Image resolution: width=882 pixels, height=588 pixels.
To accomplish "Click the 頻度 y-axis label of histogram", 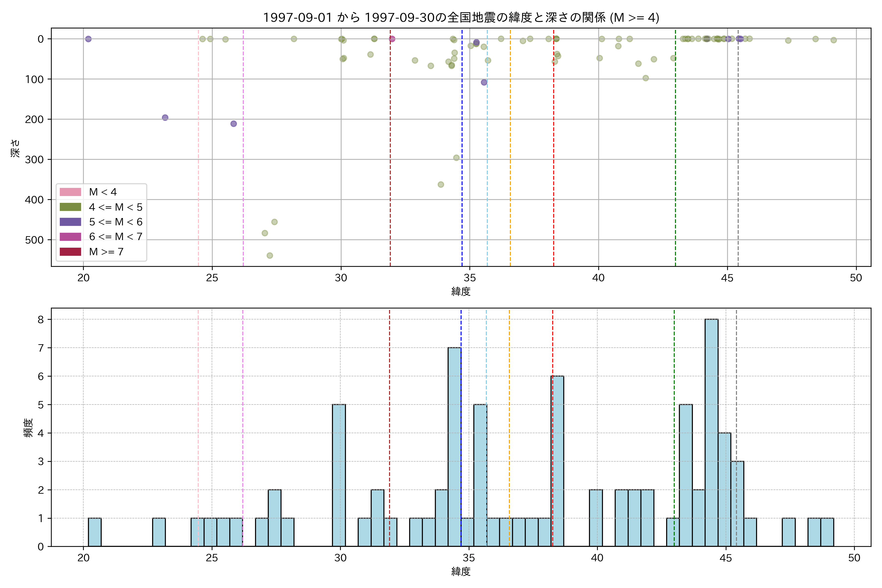I will [28, 428].
